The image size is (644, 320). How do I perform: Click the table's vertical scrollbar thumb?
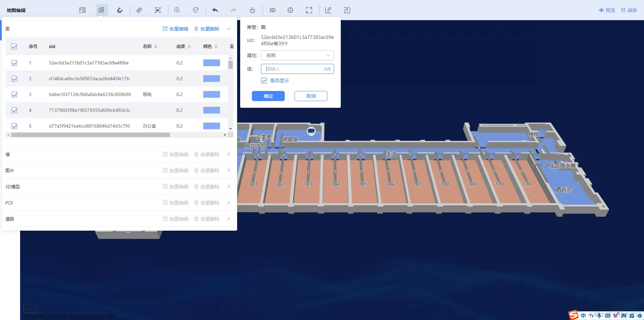coord(230,64)
